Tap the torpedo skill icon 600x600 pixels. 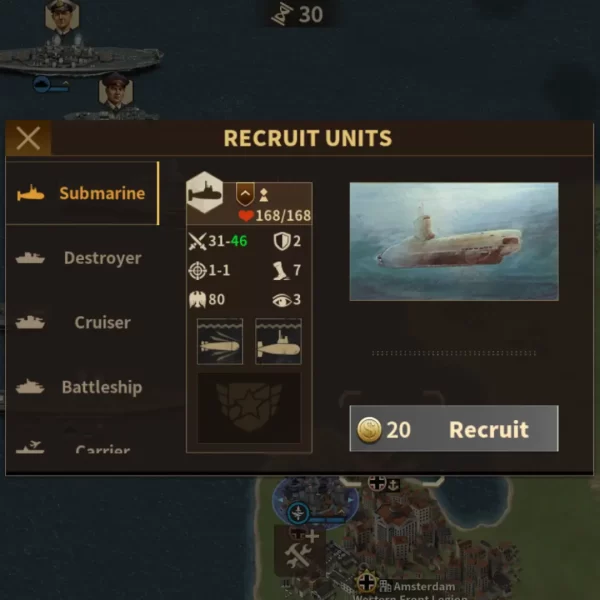(x=220, y=341)
